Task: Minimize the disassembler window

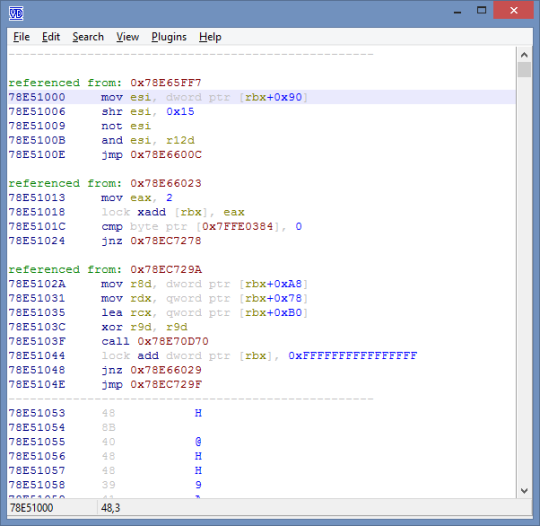Action: click(x=457, y=11)
